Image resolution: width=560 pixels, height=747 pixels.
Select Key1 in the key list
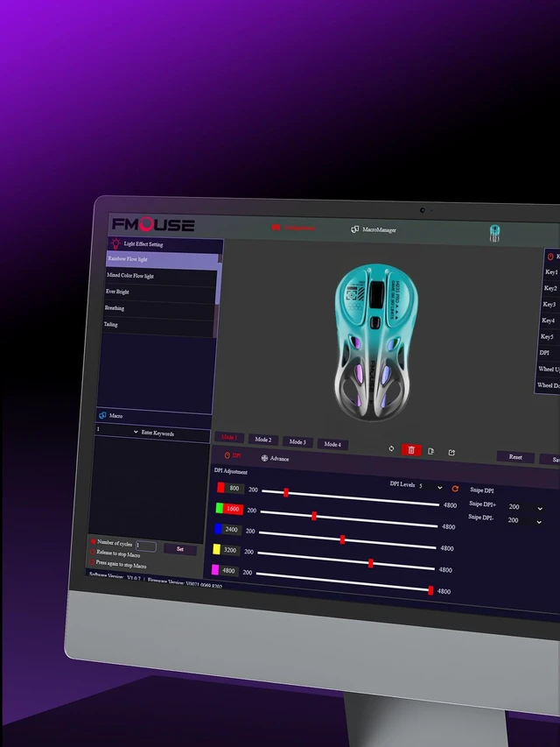551,272
